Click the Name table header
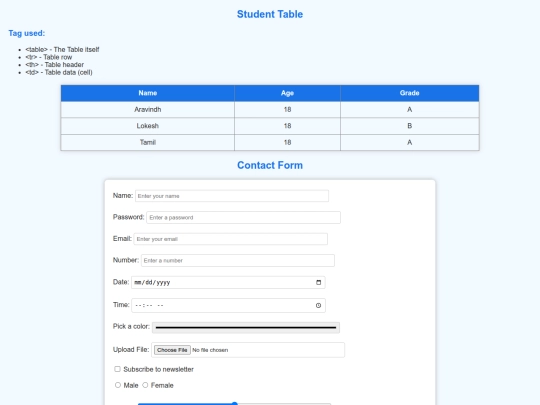The width and height of the screenshot is (540, 405). pyautogui.click(x=148, y=93)
